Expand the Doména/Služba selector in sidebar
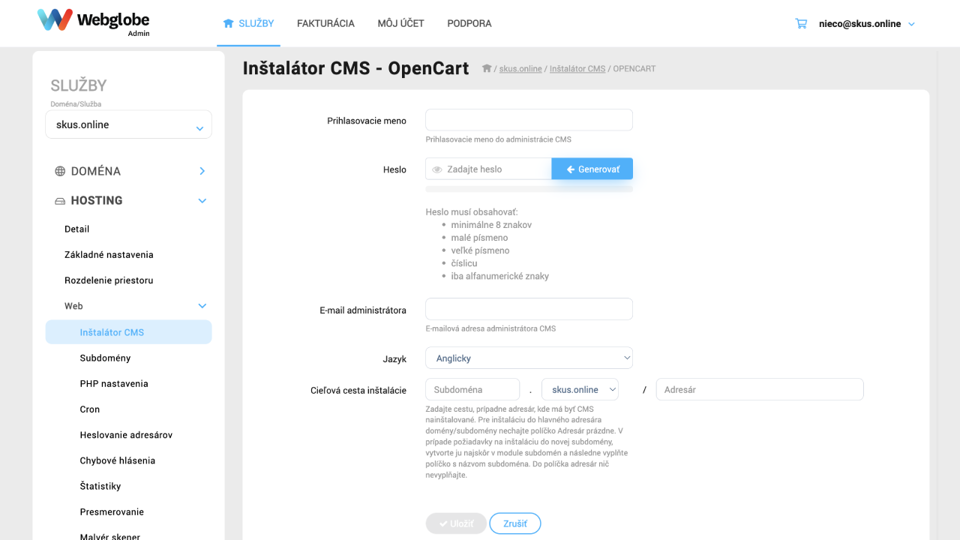 pyautogui.click(x=129, y=125)
